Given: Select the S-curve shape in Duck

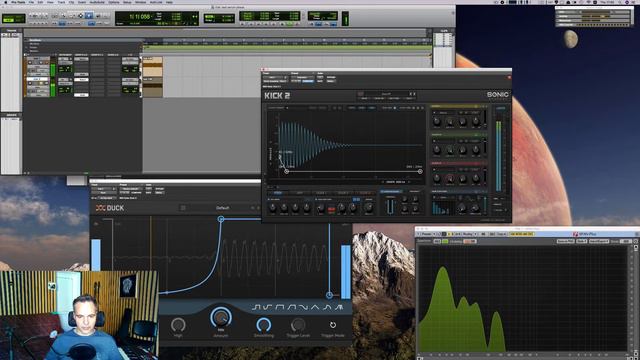Looking at the screenshot, I should (268, 307).
